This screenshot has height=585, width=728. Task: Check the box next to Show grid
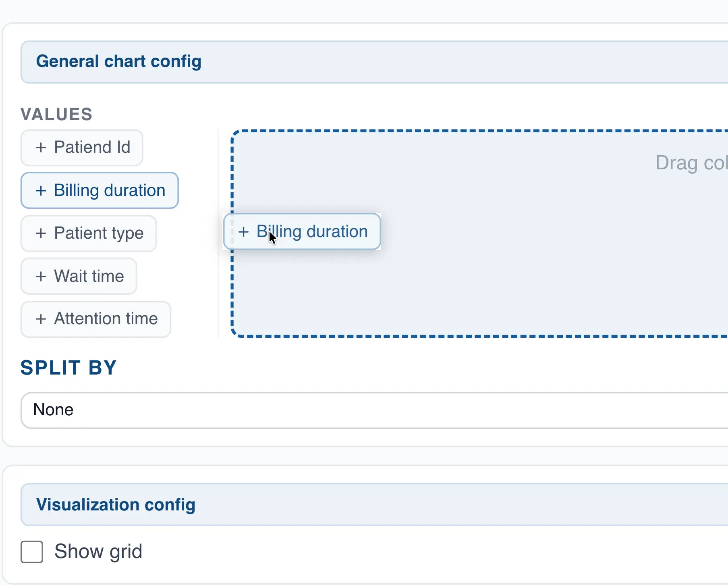pos(31,552)
